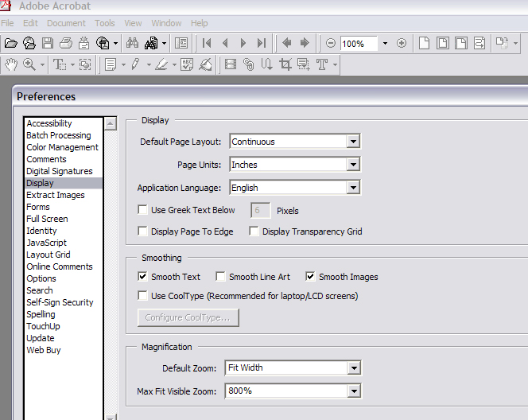Open the Tools menu
This screenshot has height=420, width=528.
pos(105,23)
